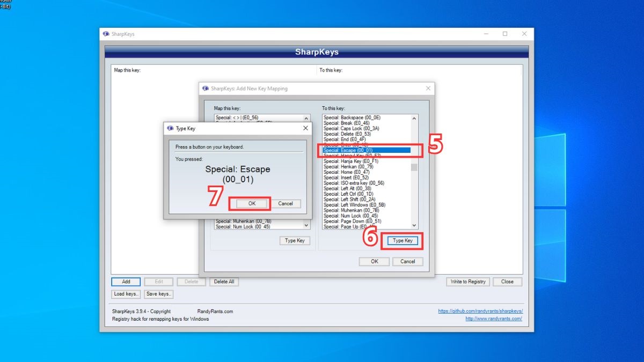Viewport: 644px width, 362px height.
Task: Select 'Special: Left Alt (00_38)' in To list
Action: point(367,188)
